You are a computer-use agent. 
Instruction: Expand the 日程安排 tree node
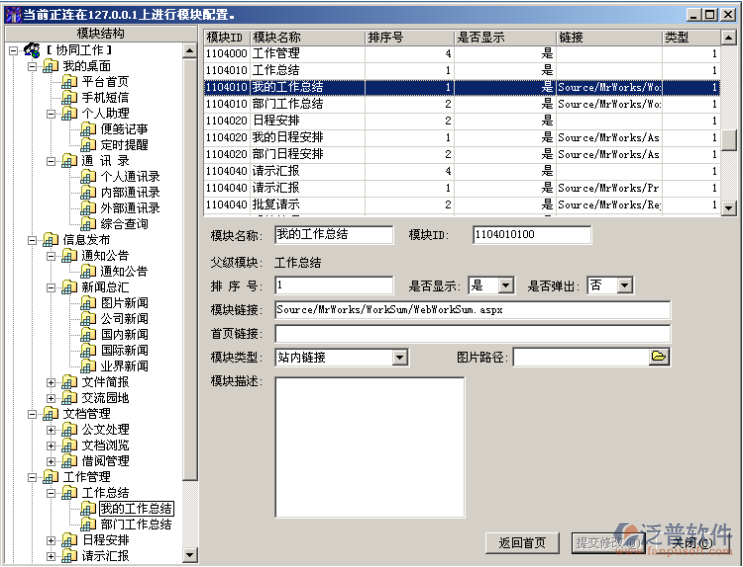(x=51, y=540)
